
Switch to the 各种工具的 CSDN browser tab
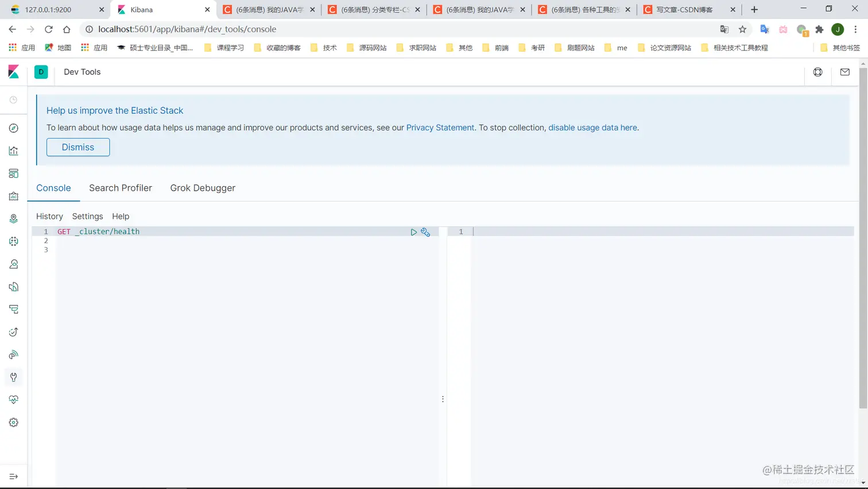pos(584,10)
